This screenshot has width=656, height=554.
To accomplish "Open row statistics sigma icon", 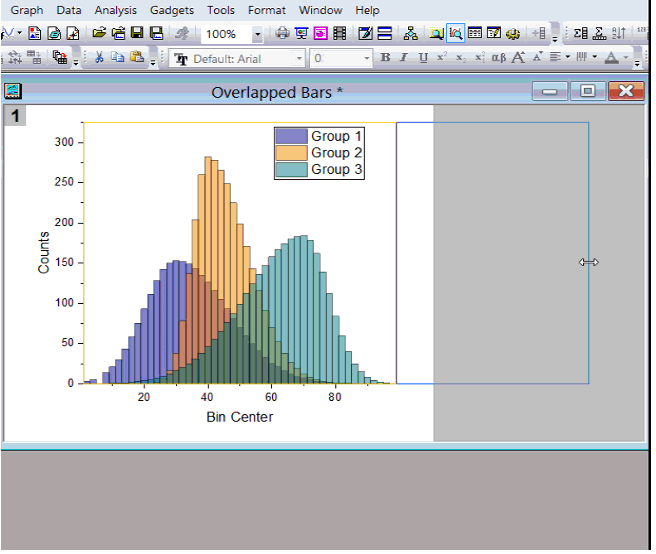I will [600, 33].
